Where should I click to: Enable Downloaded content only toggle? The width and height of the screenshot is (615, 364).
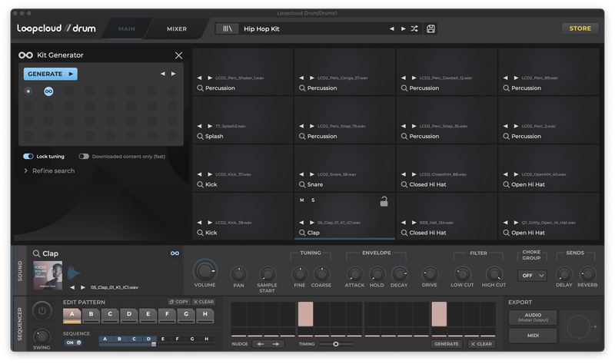[x=83, y=156]
